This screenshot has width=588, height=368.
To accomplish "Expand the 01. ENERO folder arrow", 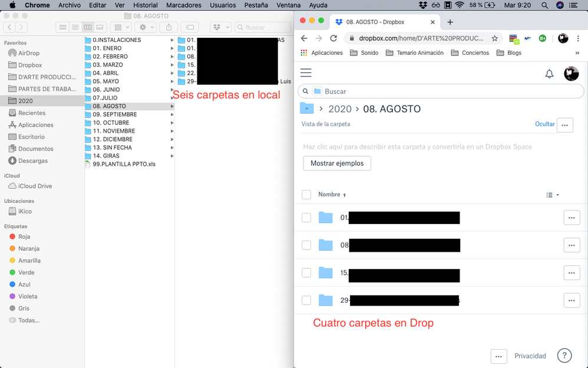I will [x=172, y=48].
